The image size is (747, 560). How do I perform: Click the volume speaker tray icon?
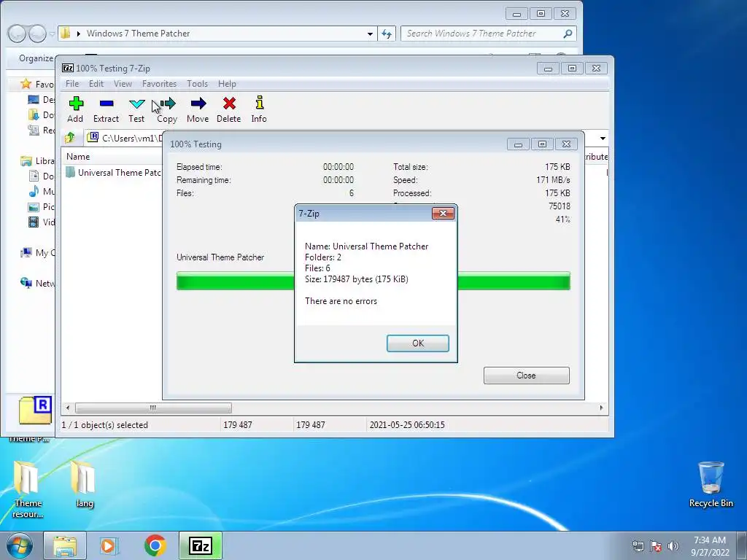tap(673, 546)
